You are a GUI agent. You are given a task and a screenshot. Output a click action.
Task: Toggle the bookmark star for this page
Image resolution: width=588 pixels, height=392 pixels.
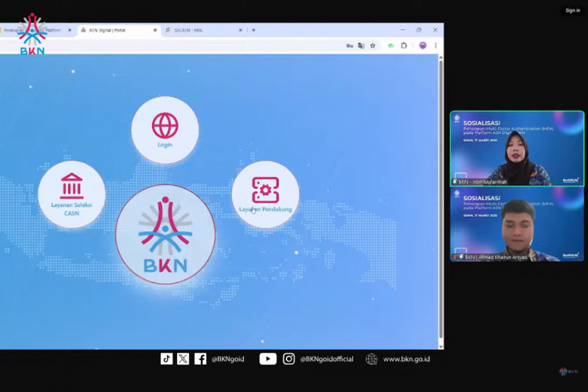point(374,45)
